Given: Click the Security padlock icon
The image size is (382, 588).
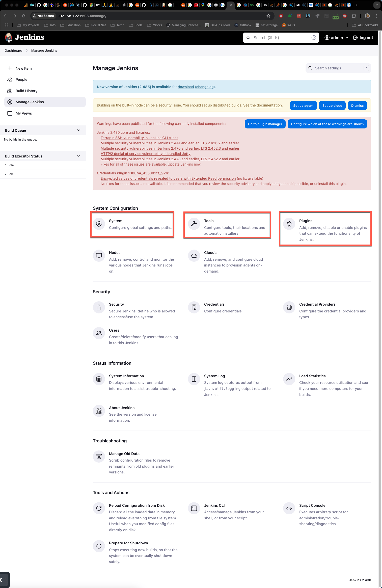Looking at the screenshot, I should click(99, 307).
